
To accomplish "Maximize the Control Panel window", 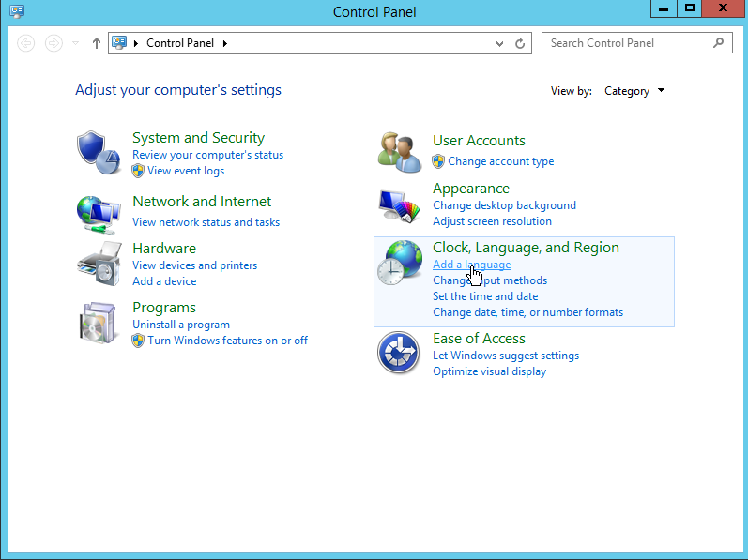I will coord(690,8).
